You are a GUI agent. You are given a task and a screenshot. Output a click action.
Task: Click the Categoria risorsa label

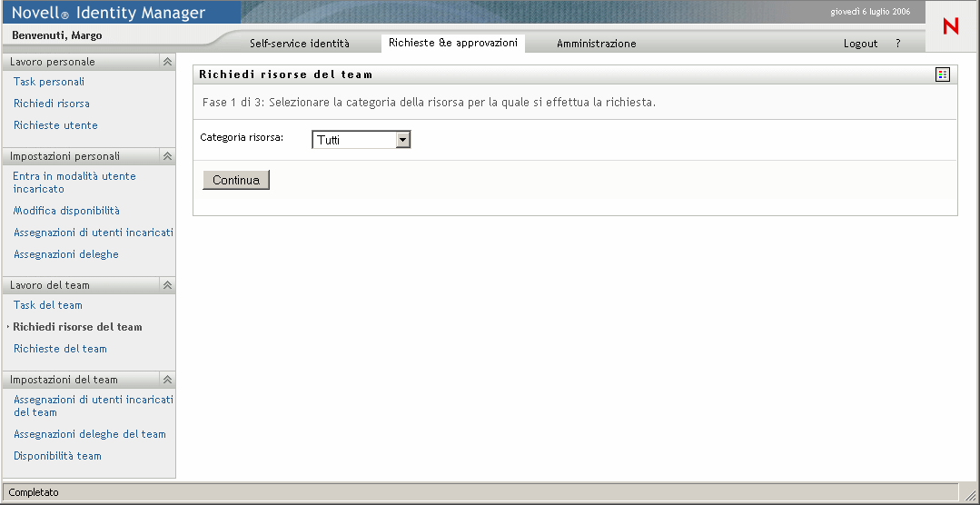pyautogui.click(x=242, y=137)
